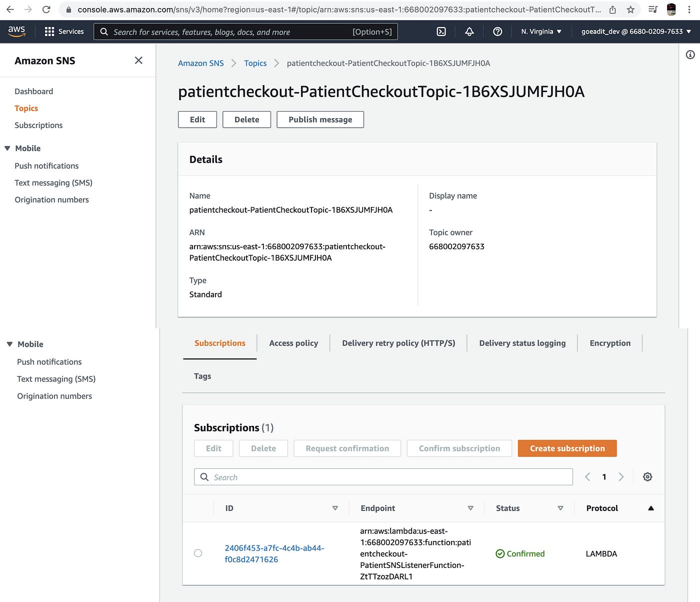Open the goeadit_dev account dropdown
This screenshot has width=700, height=602.
(x=636, y=32)
